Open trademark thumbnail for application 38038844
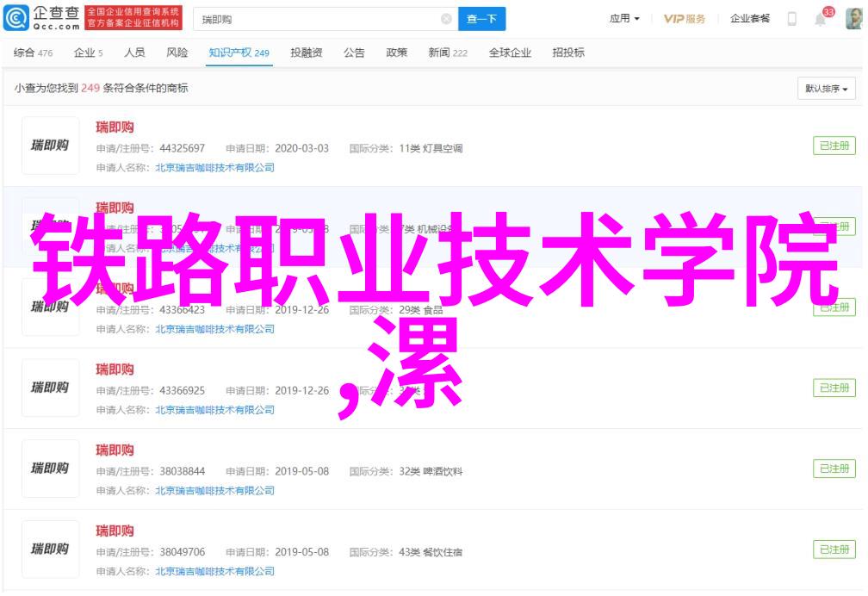Image resolution: width=868 pixels, height=596 pixels. coord(50,469)
